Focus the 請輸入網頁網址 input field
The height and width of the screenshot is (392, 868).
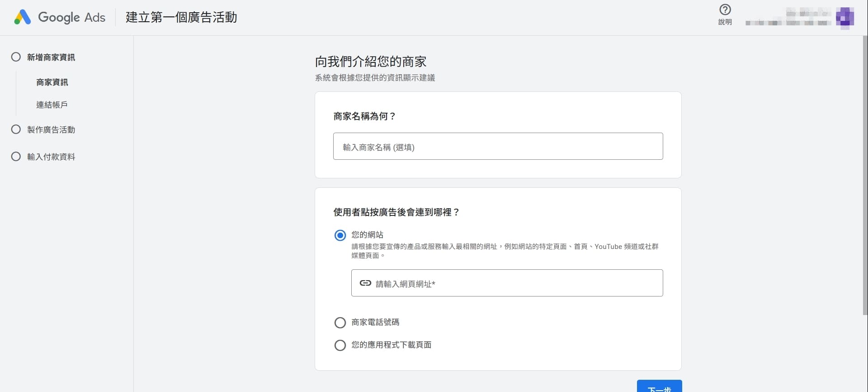[515, 283]
